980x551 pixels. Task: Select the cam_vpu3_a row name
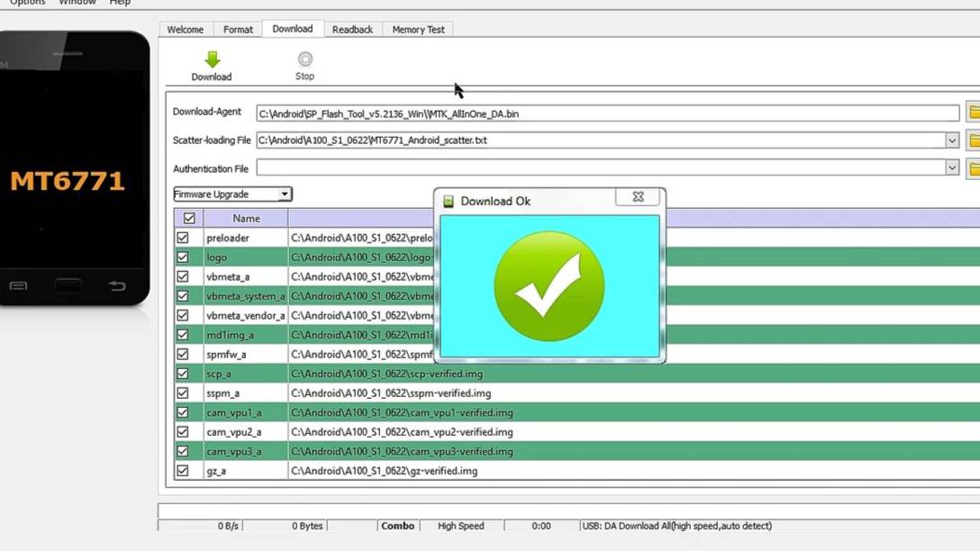tap(234, 451)
